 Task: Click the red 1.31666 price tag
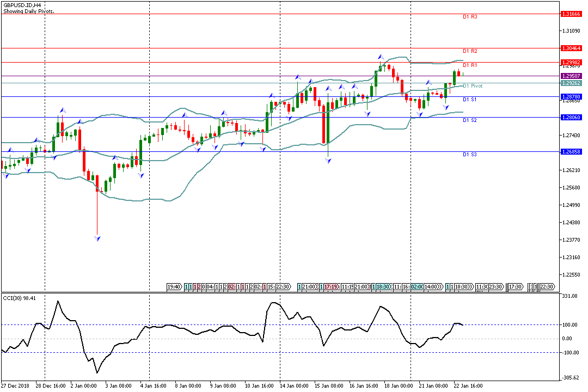click(571, 14)
